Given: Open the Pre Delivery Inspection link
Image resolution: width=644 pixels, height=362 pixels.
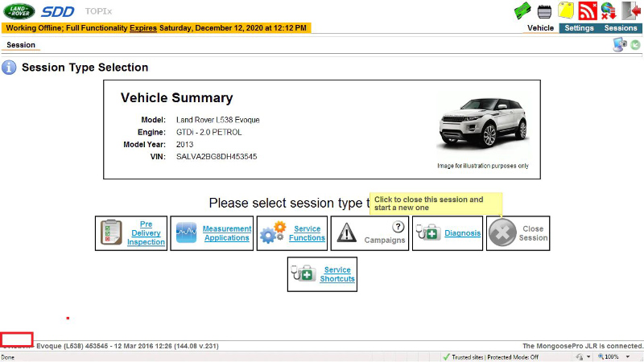Looking at the screenshot, I should [146, 233].
